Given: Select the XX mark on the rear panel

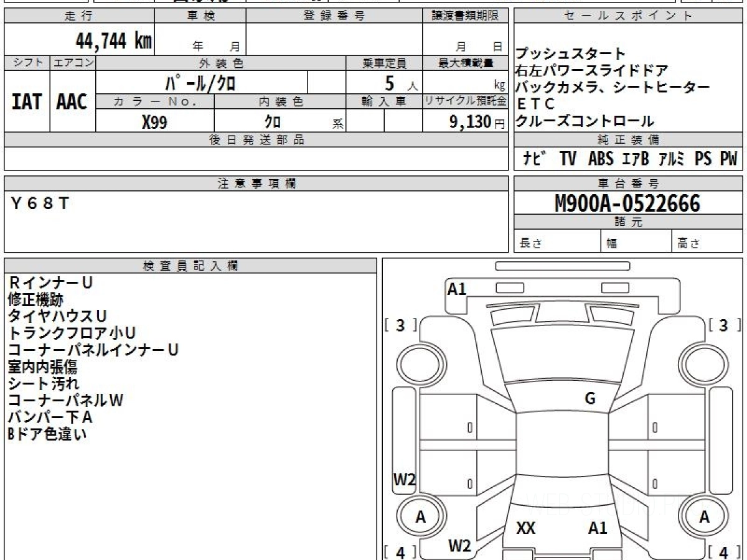Looking at the screenshot, I should (526, 528).
